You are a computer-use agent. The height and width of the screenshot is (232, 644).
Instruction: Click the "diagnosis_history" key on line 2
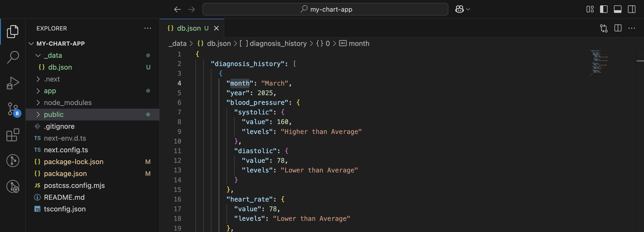click(248, 64)
